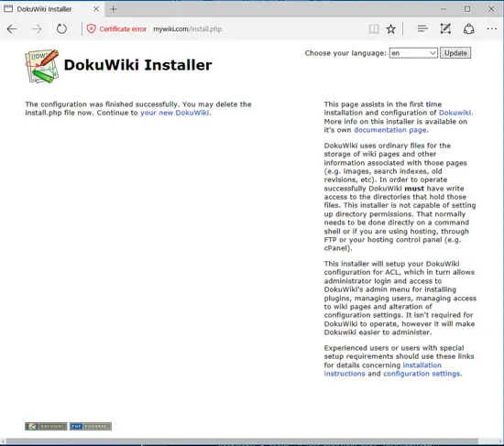Minimize the browser window
504x446 pixels.
444,9
